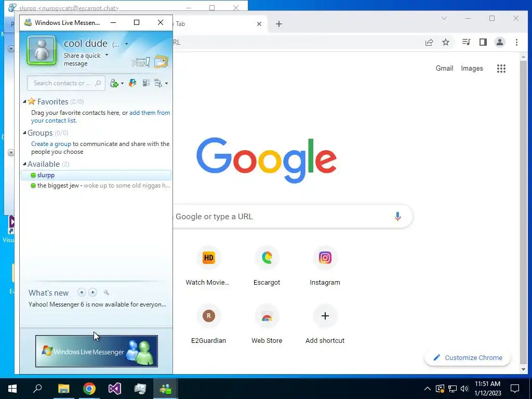This screenshot has width=532, height=399.
Task: Click the Messenger display picture avatar
Action: pyautogui.click(x=42, y=50)
